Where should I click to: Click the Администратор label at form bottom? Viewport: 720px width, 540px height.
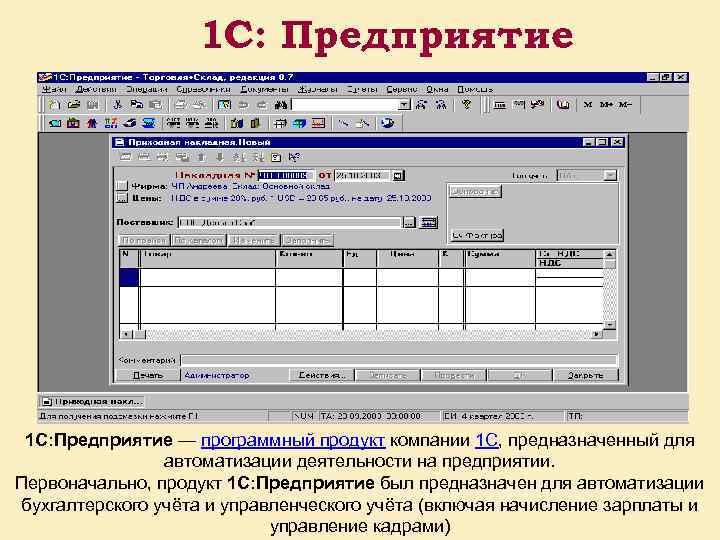tap(216, 375)
